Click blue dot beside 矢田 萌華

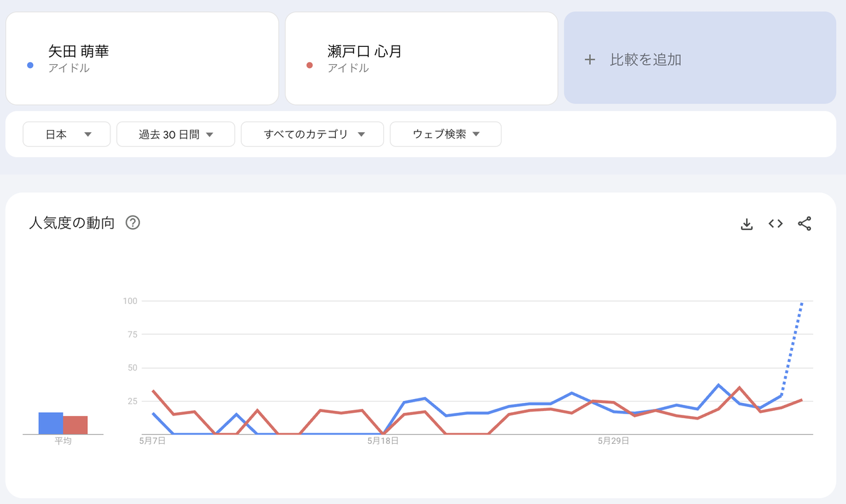[x=30, y=65]
